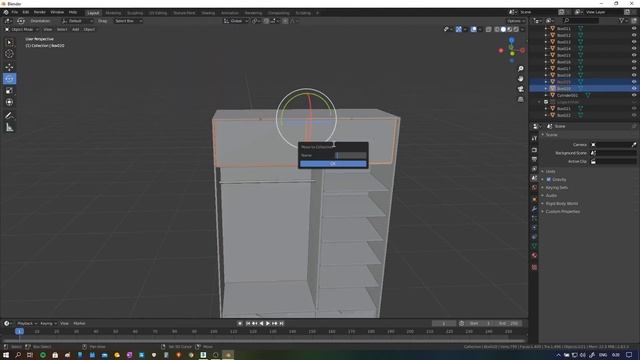Expand the Custom Properties panel
The width and height of the screenshot is (640, 360).
tap(562, 211)
